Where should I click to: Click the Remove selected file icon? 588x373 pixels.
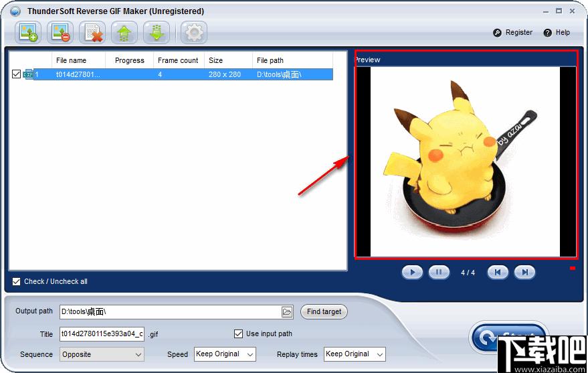point(60,32)
